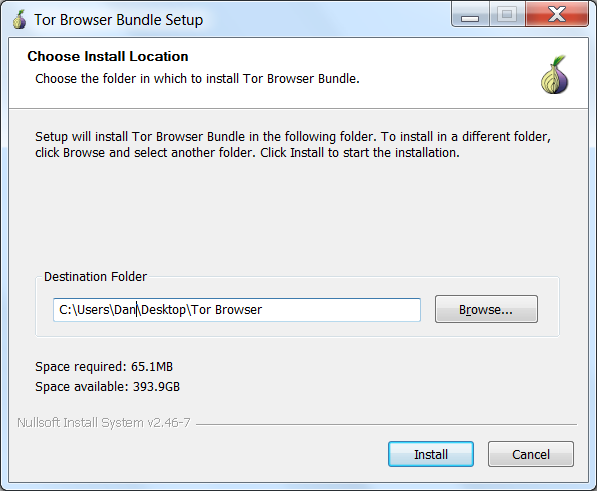The width and height of the screenshot is (597, 491).
Task: Start installation with the Install button
Action: click(x=431, y=454)
